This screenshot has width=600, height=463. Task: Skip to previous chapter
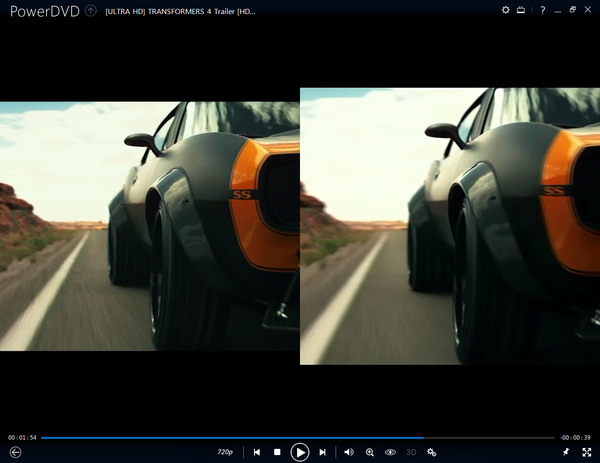257,452
